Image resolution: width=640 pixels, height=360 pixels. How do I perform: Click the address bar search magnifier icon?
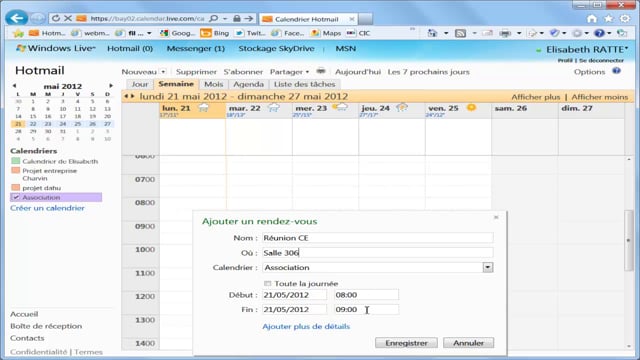pos(213,18)
